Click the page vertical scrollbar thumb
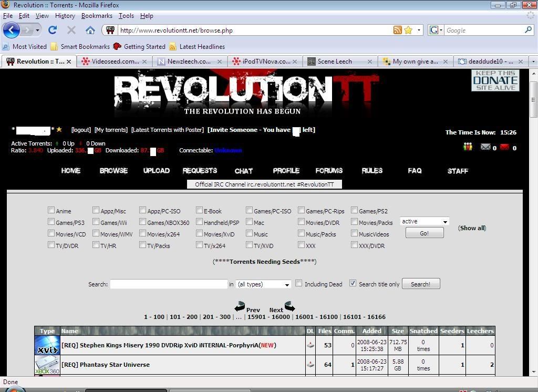 pos(533,99)
